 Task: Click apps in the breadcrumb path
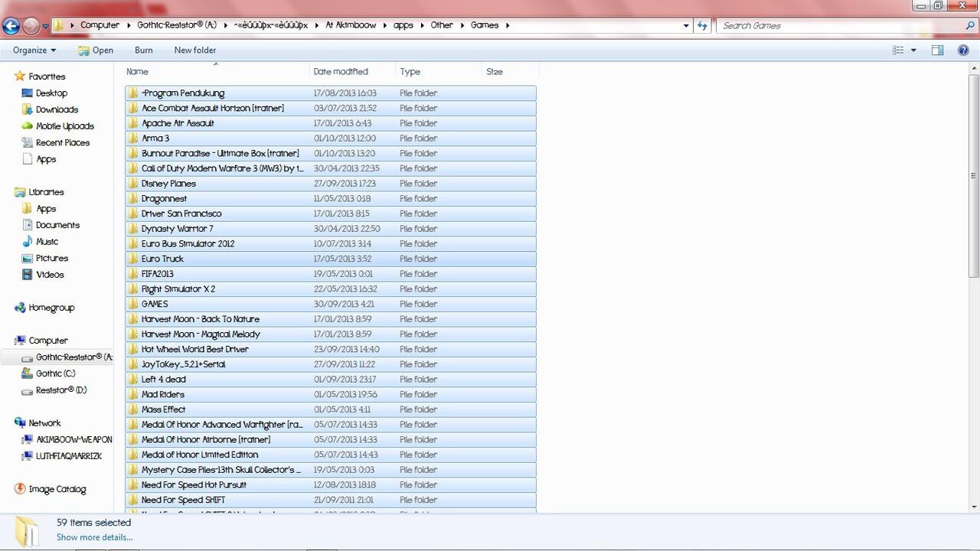tap(403, 25)
